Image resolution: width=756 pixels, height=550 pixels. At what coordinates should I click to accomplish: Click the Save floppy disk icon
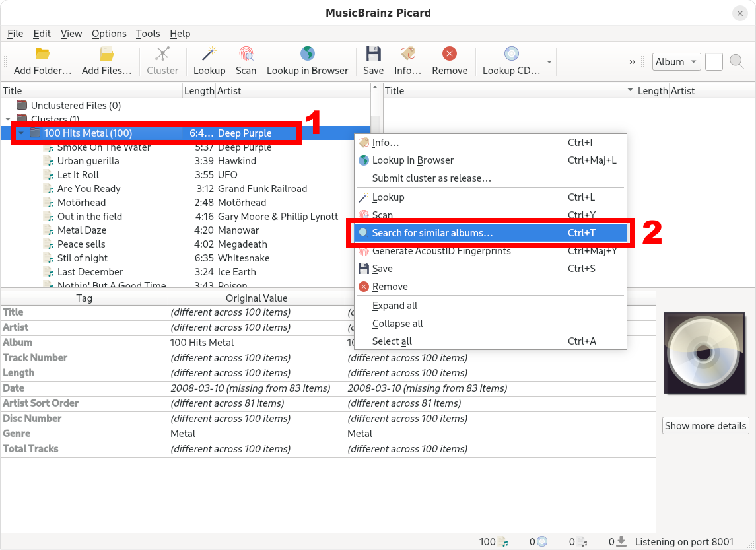click(x=373, y=55)
